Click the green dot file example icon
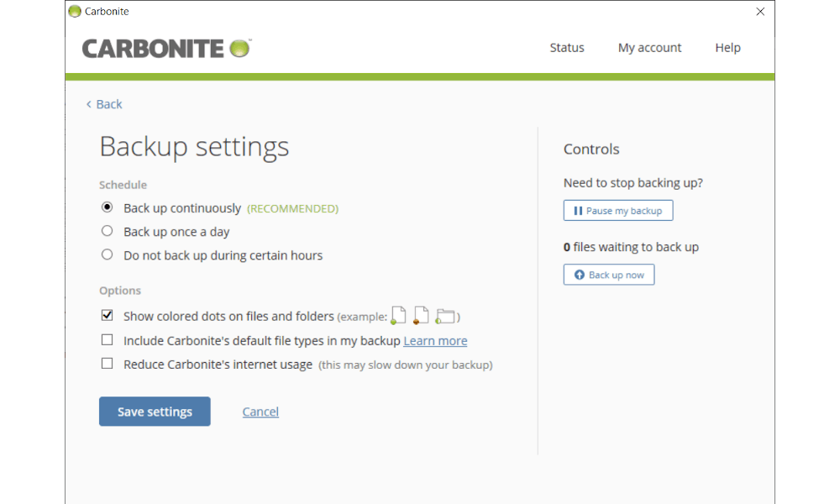This screenshot has width=840, height=504. [398, 316]
